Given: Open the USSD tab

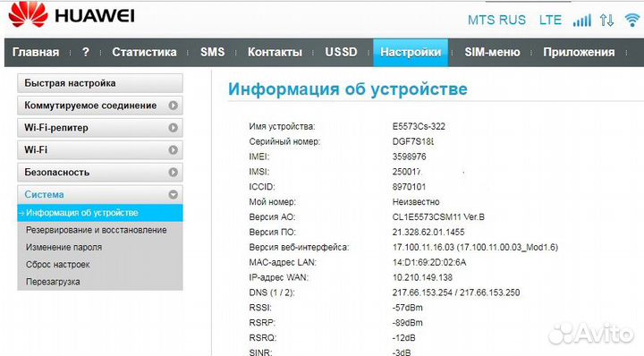Looking at the screenshot, I should (341, 52).
